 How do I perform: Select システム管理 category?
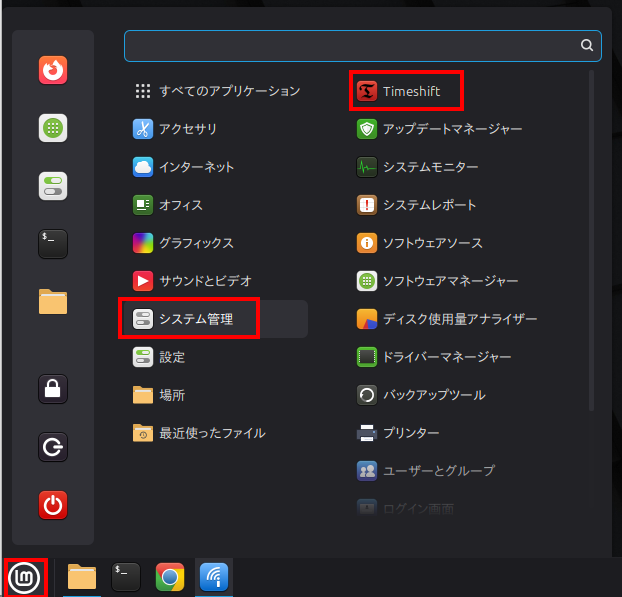click(195, 319)
